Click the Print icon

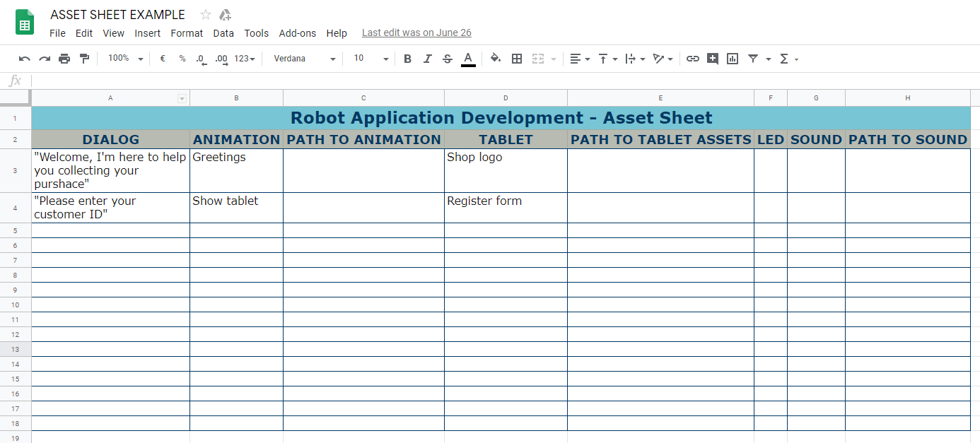64,59
